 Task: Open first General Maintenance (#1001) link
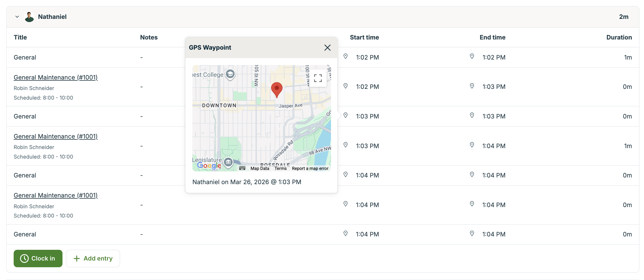56,78
